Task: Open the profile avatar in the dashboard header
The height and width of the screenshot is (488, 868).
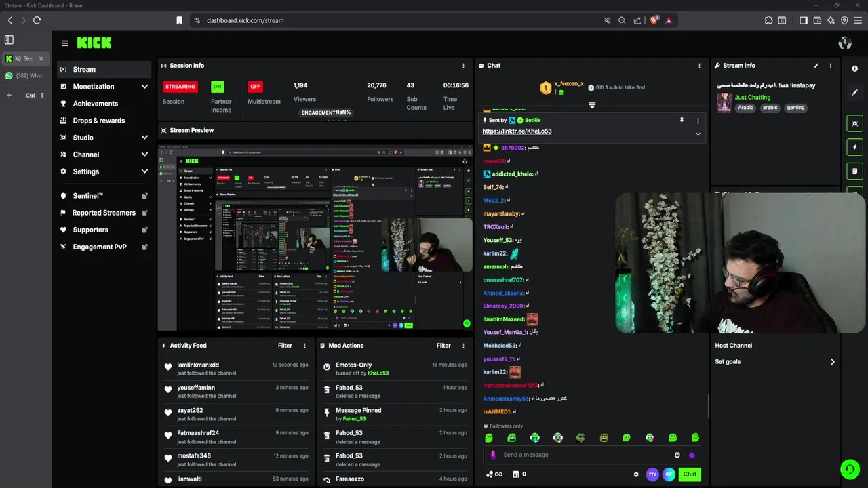Action: [845, 43]
